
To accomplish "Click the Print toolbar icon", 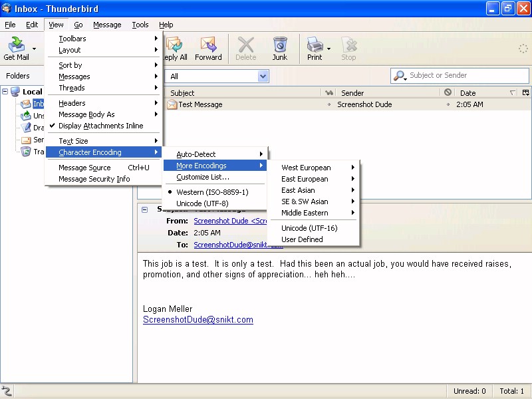I will tap(315, 44).
